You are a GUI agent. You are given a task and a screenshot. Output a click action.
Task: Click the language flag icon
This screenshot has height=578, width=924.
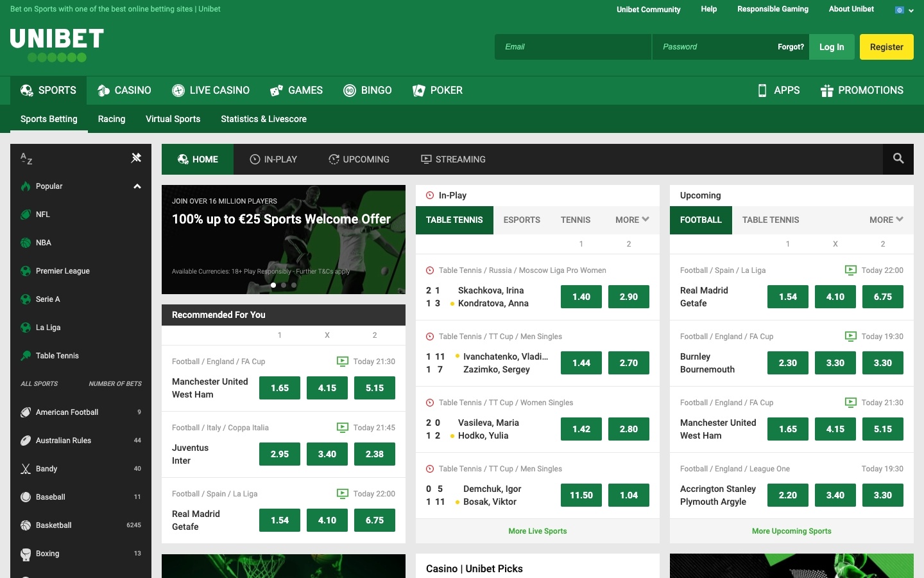coord(900,10)
